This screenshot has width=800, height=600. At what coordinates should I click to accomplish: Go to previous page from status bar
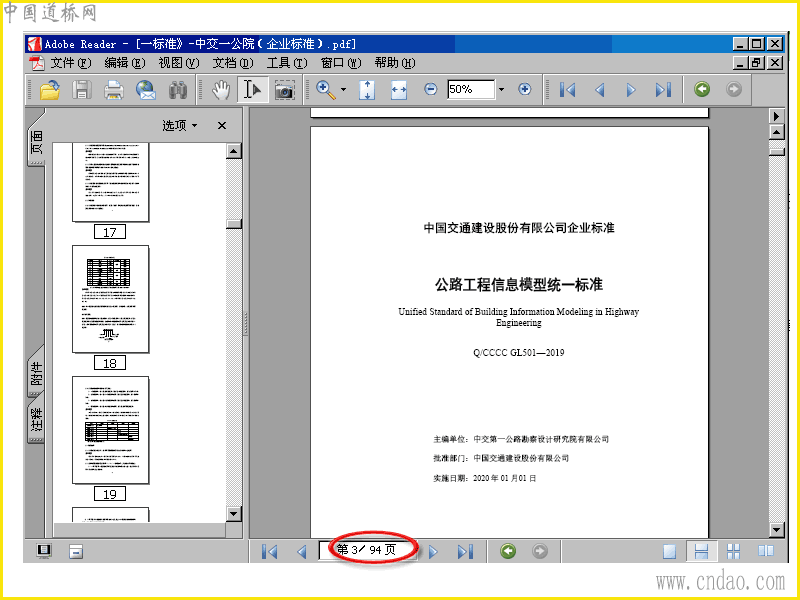pos(302,552)
